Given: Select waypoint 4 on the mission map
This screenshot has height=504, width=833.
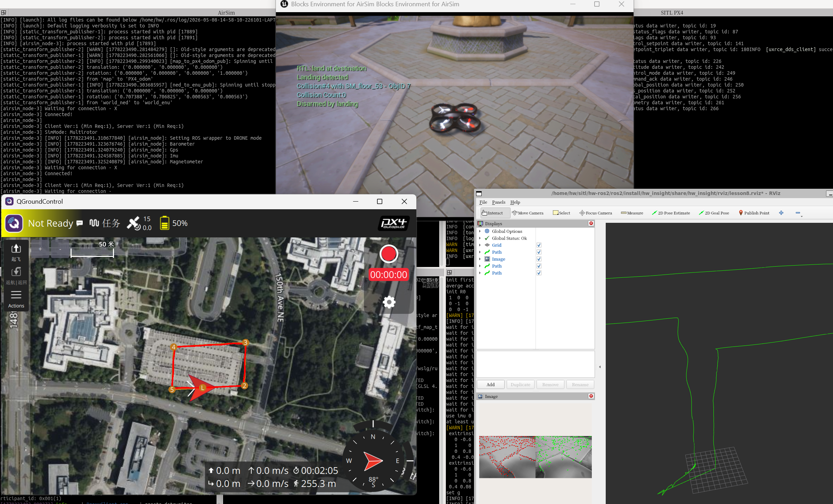Looking at the screenshot, I should tap(173, 347).
